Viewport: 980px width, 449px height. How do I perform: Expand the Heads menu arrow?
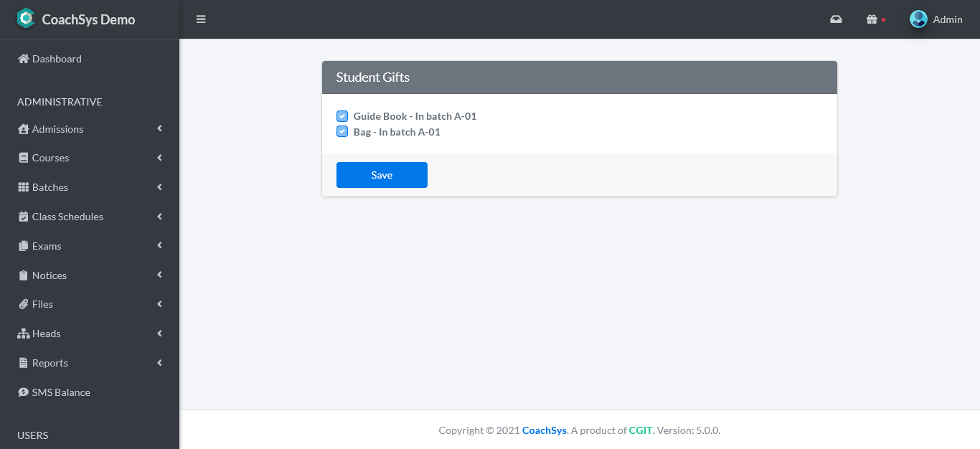tap(159, 334)
